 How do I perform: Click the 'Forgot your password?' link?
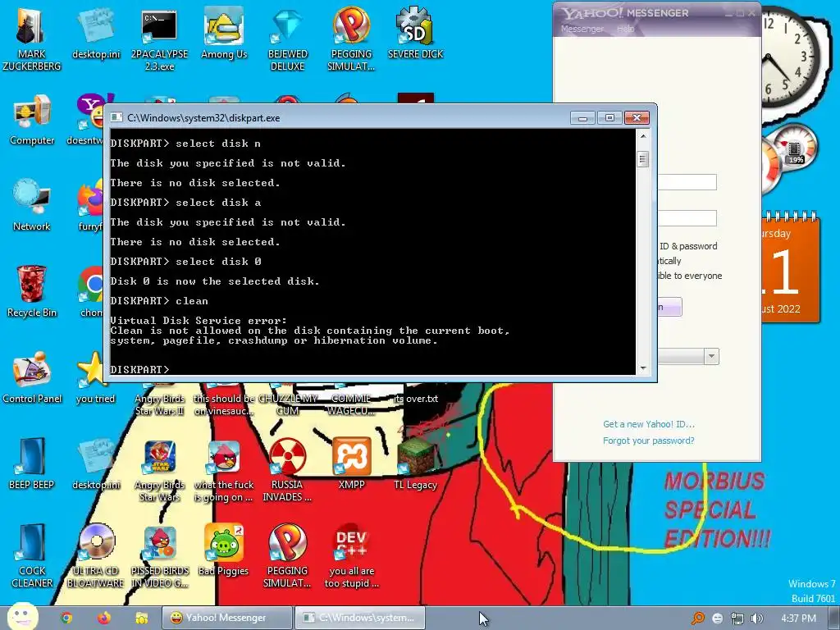[648, 441]
